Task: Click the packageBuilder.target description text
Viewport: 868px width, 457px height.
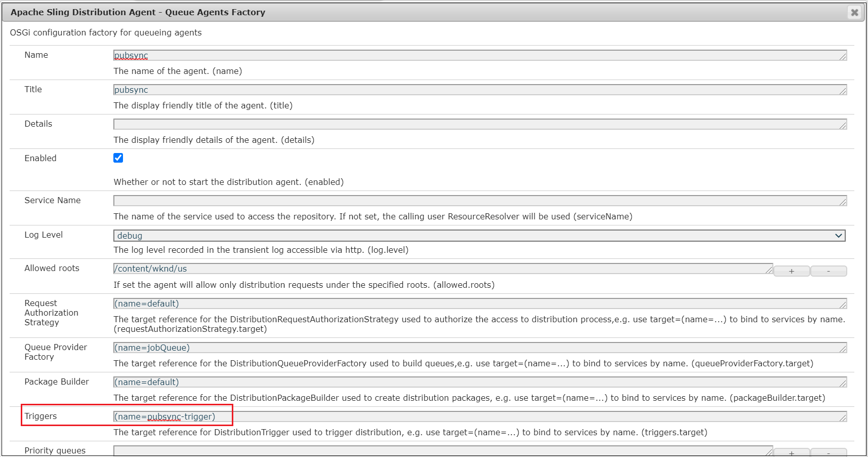Action: click(470, 398)
